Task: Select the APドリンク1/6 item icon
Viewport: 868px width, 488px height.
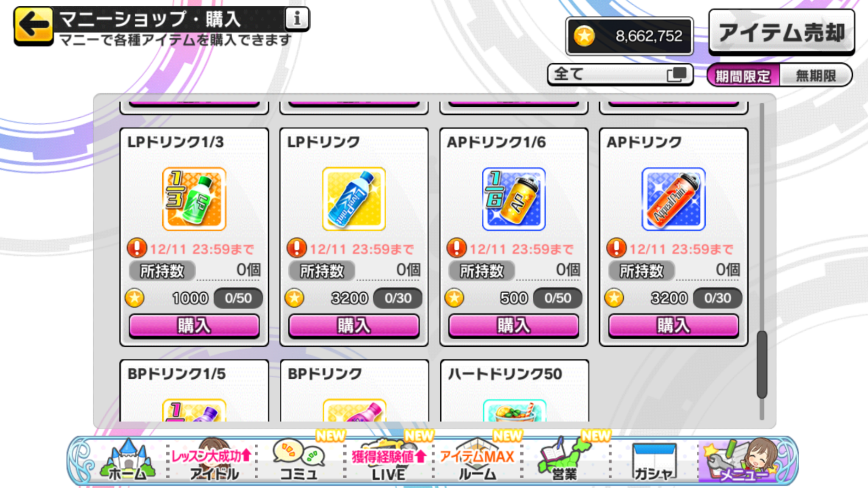Action: point(514,199)
